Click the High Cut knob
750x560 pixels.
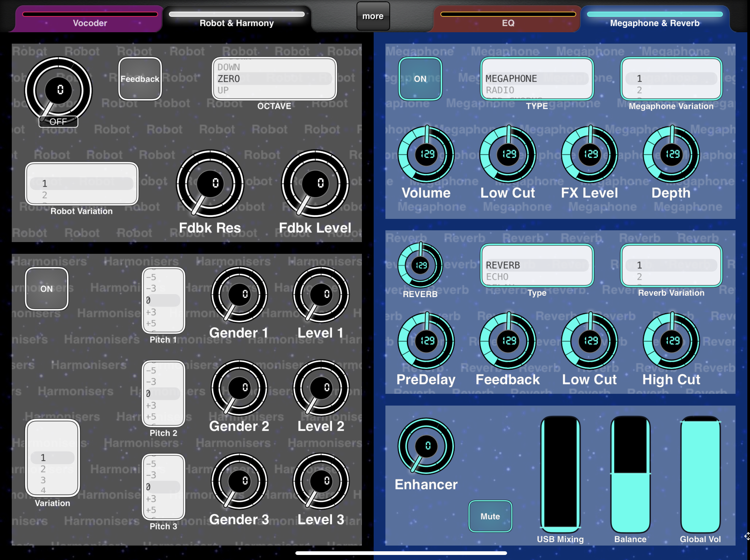tap(671, 341)
